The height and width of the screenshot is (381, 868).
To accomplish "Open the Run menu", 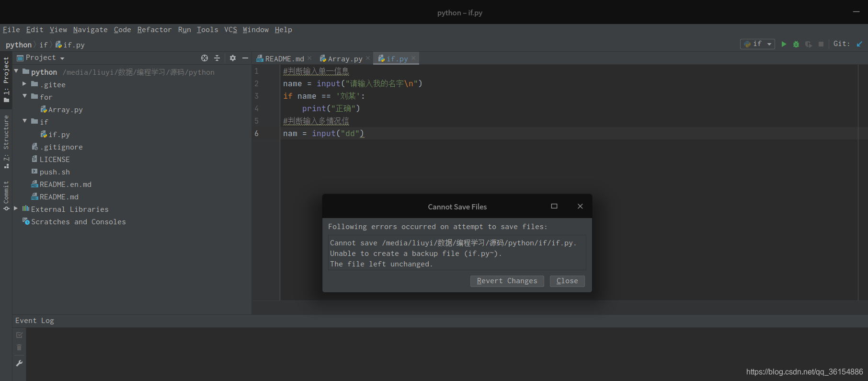I will click(x=184, y=30).
